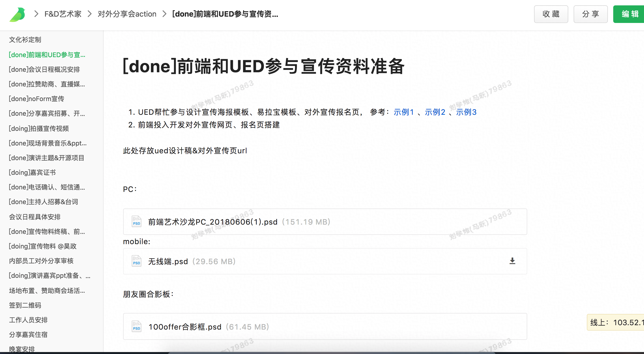Open the 示例2 link

pos(435,112)
